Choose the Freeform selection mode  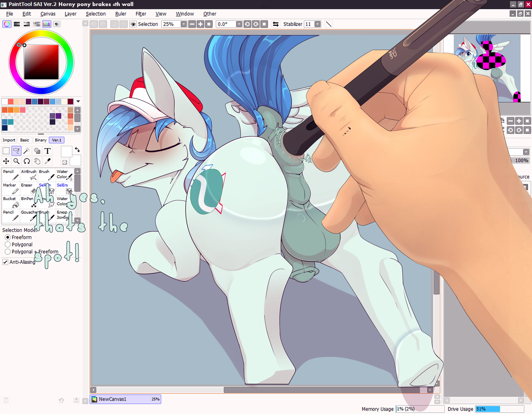(x=8, y=237)
